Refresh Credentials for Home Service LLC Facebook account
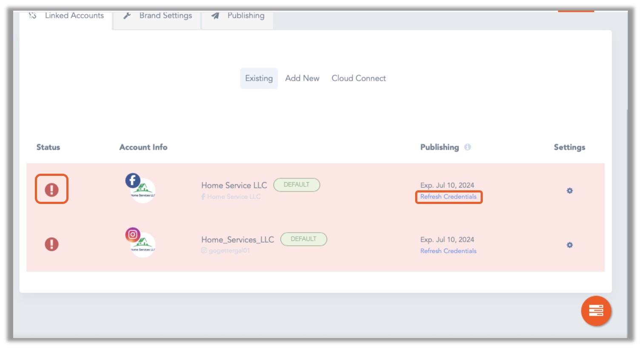Screen dimensions: 644x350 coord(448,197)
